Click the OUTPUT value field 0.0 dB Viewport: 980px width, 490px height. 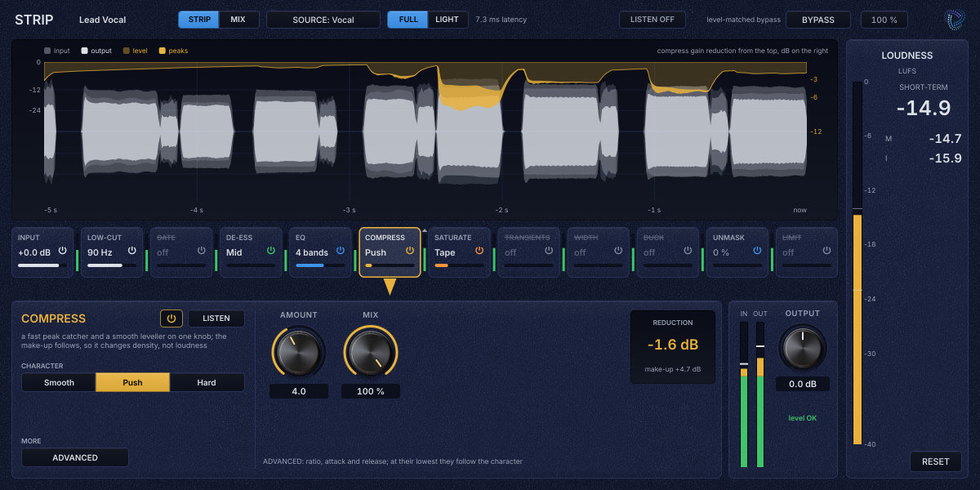[803, 384]
